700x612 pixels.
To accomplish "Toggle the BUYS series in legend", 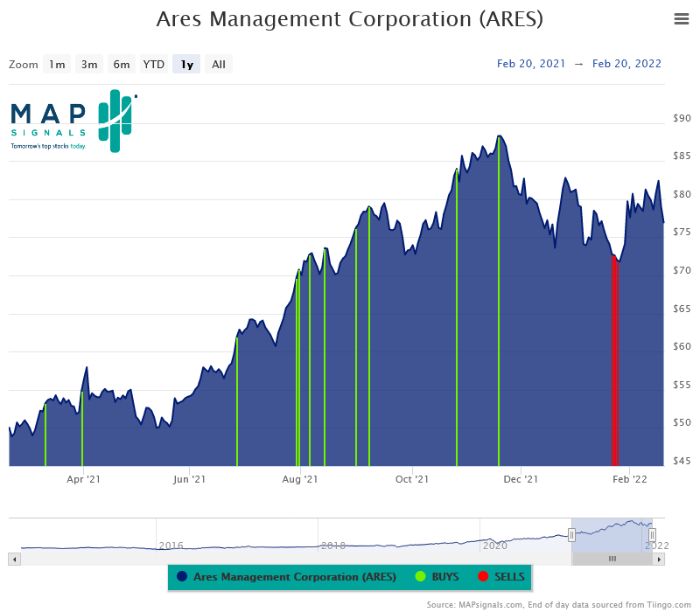I will [x=437, y=577].
